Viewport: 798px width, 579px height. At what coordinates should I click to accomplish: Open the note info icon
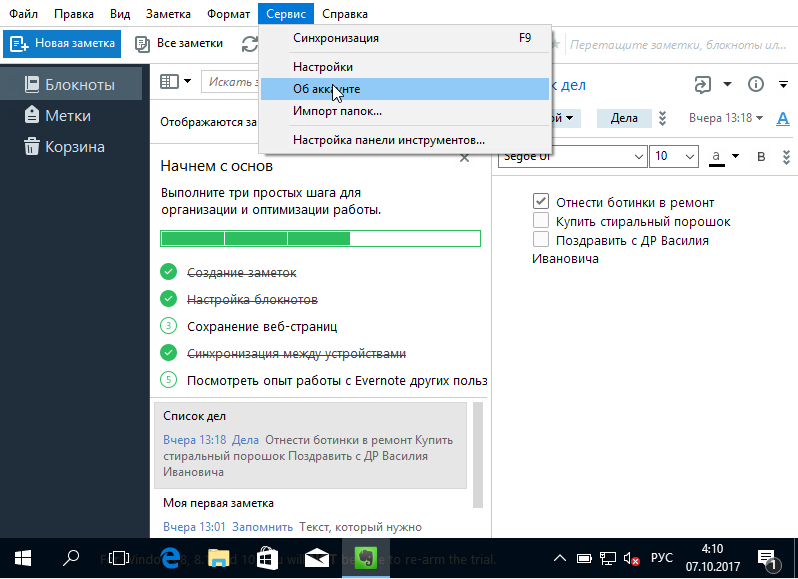coord(756,84)
